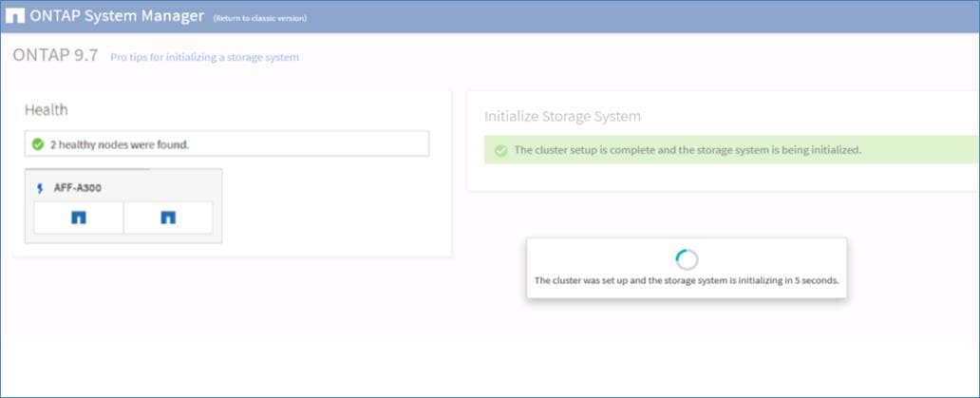The image size is (980, 398).
Task: Select the first node icon in AFF-A300
Action: coord(79,218)
